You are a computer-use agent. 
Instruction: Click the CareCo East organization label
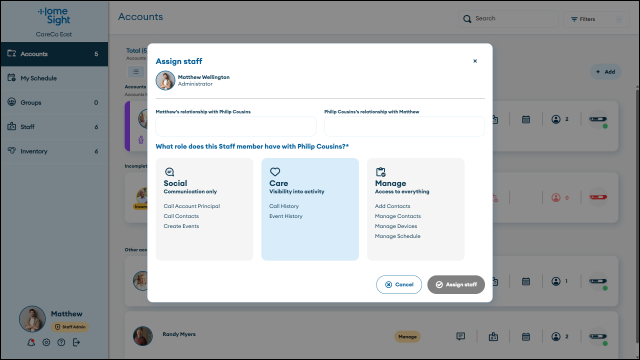click(x=54, y=34)
